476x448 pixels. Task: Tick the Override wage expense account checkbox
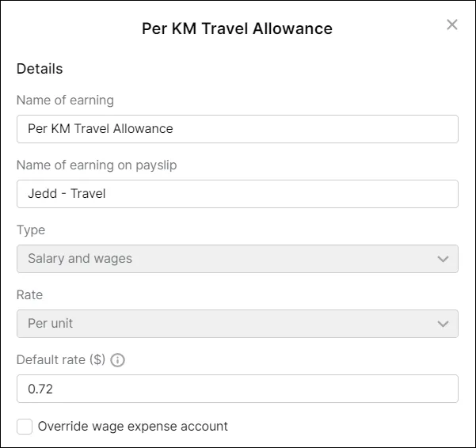(25, 427)
